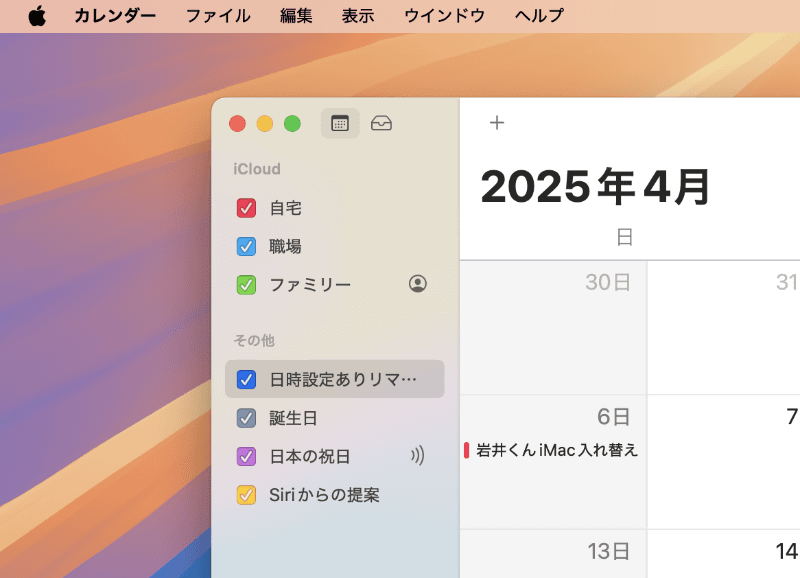Open the ウインドウ menu
The image size is (800, 578).
point(443,15)
